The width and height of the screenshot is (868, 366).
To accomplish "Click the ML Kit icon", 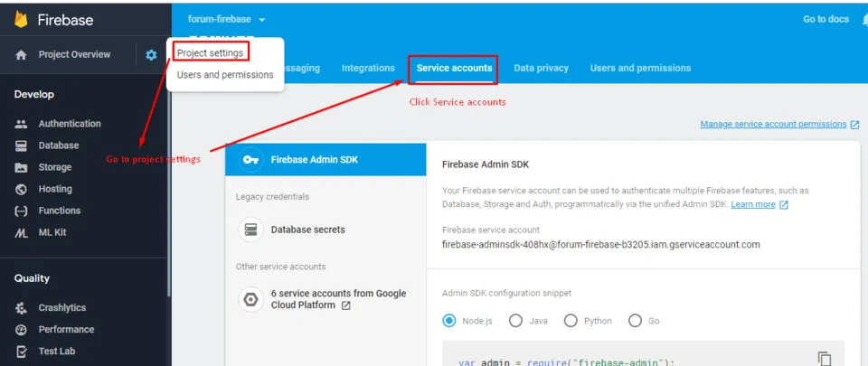I will point(21,233).
